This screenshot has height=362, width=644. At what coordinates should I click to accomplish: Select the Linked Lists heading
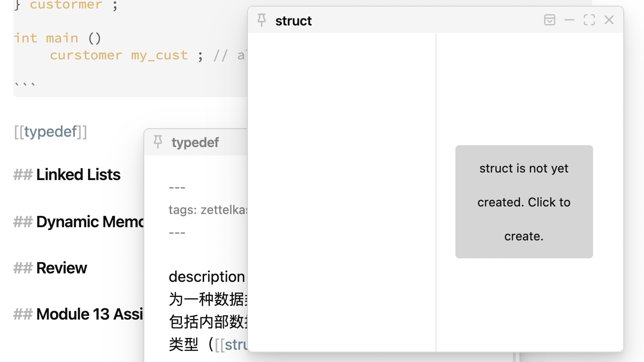pyautogui.click(x=78, y=174)
